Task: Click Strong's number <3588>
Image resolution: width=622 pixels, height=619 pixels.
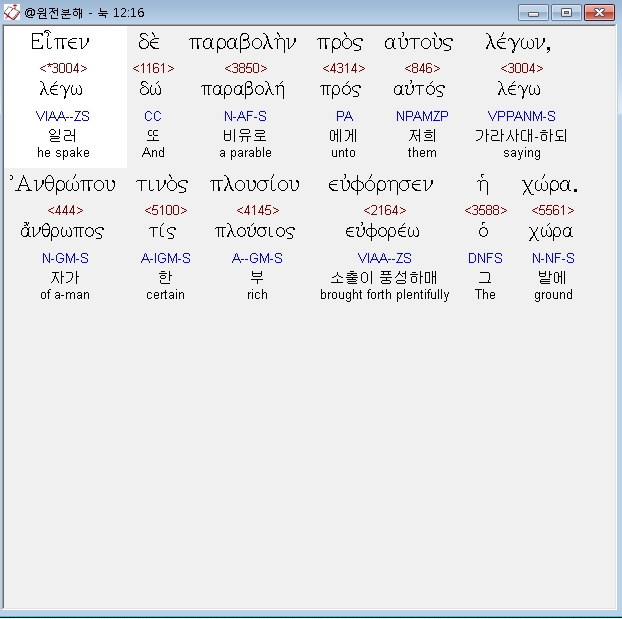Action: tap(486, 210)
